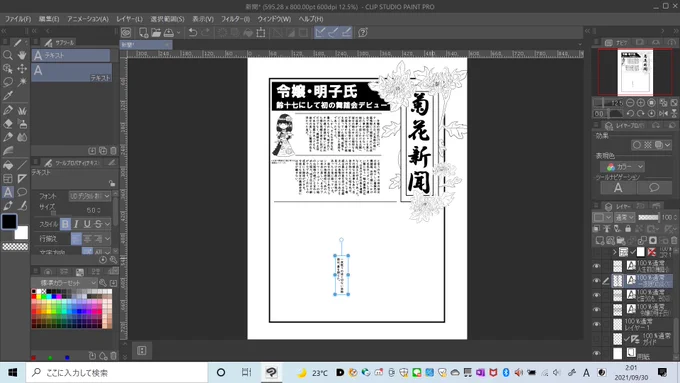Open the ヘルプ(H) menu
Viewport: 680px width, 383px height.
coord(311,19)
